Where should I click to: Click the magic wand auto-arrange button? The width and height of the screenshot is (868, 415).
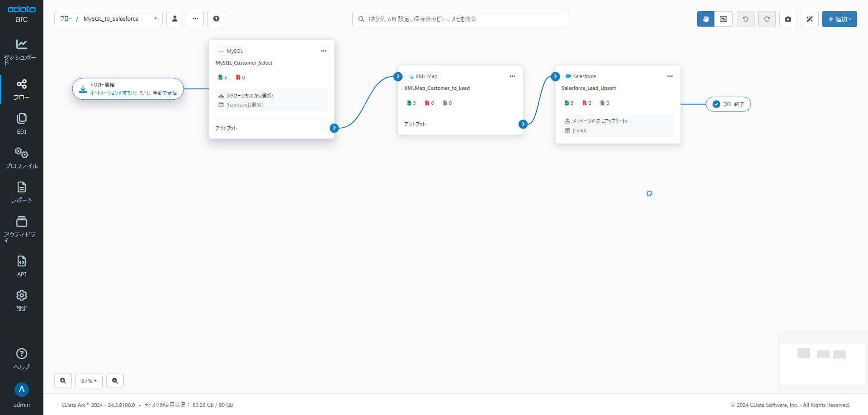pyautogui.click(x=810, y=19)
